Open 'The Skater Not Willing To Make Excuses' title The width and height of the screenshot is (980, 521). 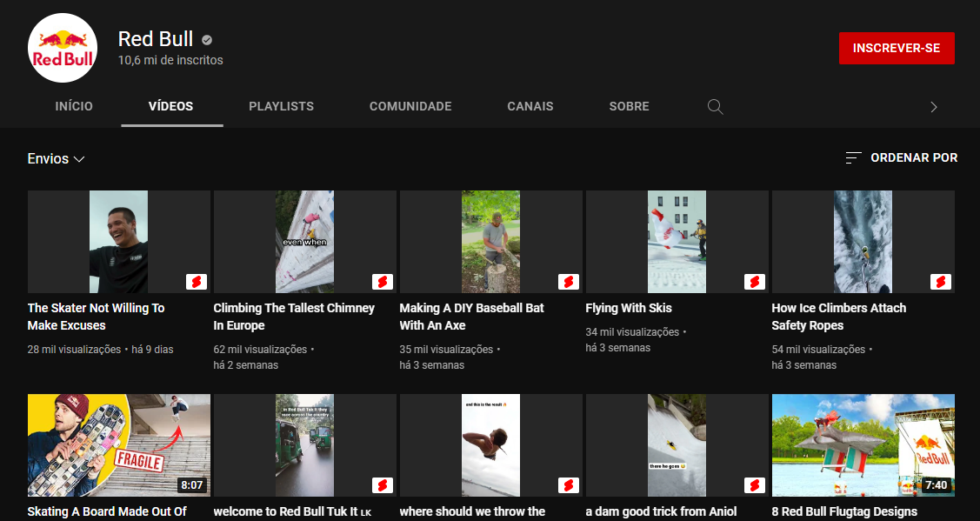pyautogui.click(x=97, y=317)
